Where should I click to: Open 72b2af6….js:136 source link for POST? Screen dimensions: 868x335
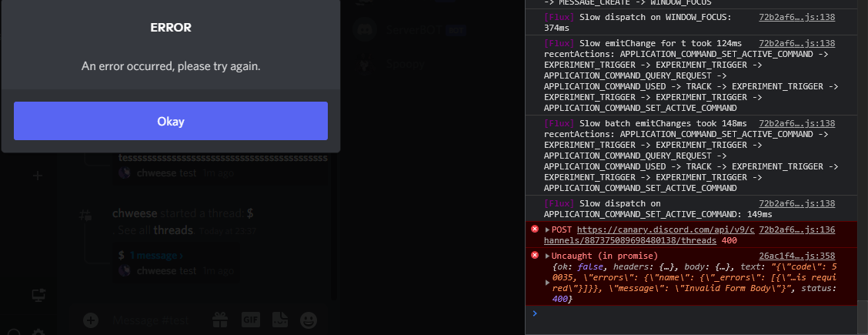click(796, 229)
